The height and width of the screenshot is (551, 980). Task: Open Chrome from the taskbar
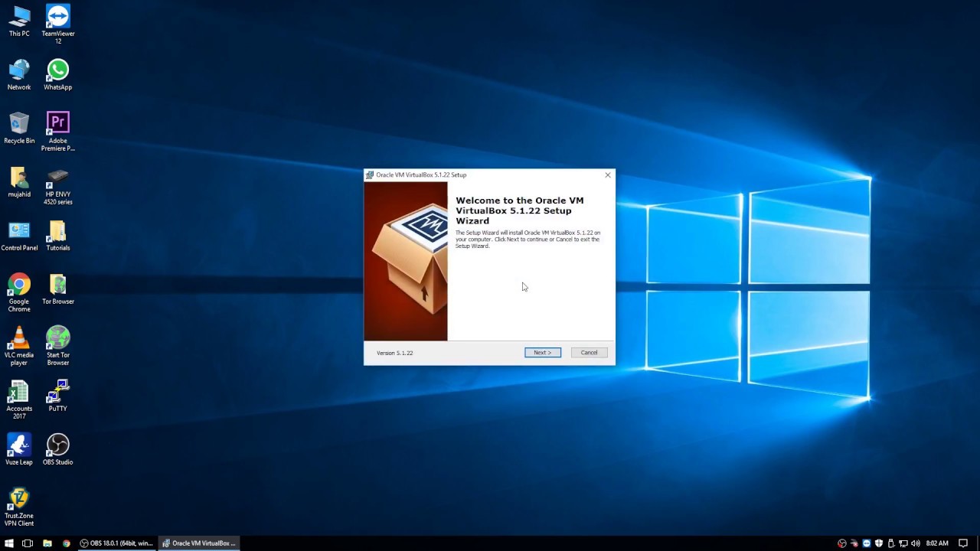tap(67, 543)
